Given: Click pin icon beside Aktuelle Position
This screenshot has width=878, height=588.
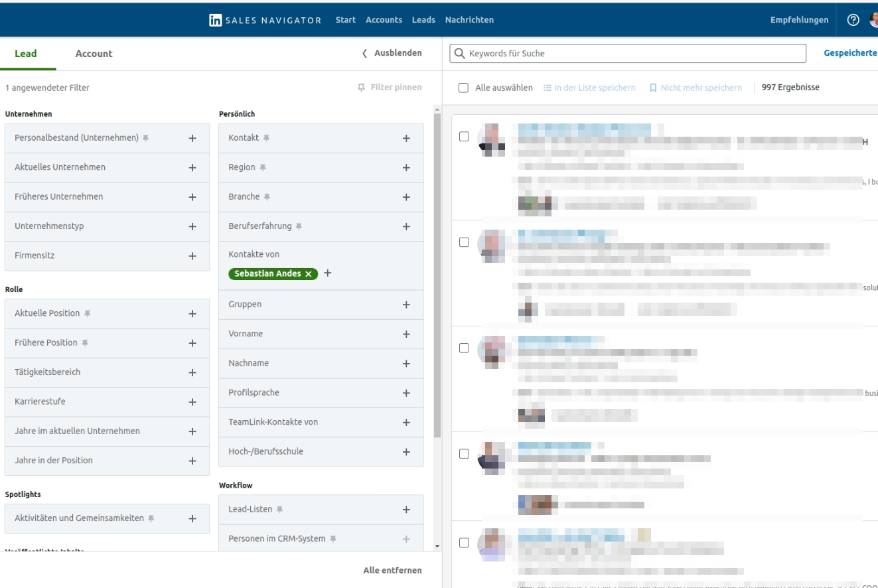Looking at the screenshot, I should 87,313.
